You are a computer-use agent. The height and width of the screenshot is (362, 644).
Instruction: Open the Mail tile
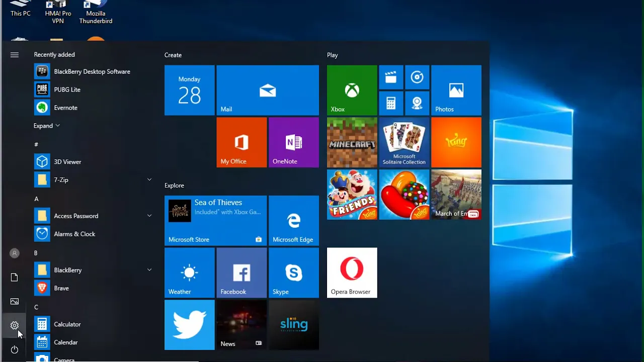(268, 90)
